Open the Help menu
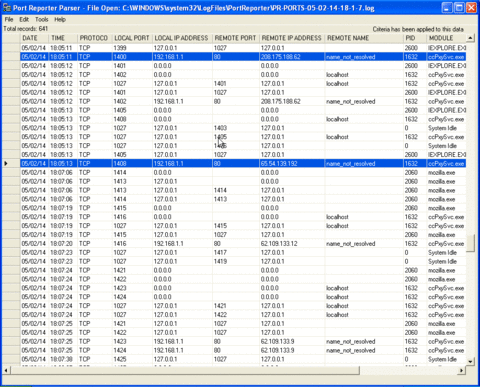Viewport: 480px width, 387px height. 60,19
